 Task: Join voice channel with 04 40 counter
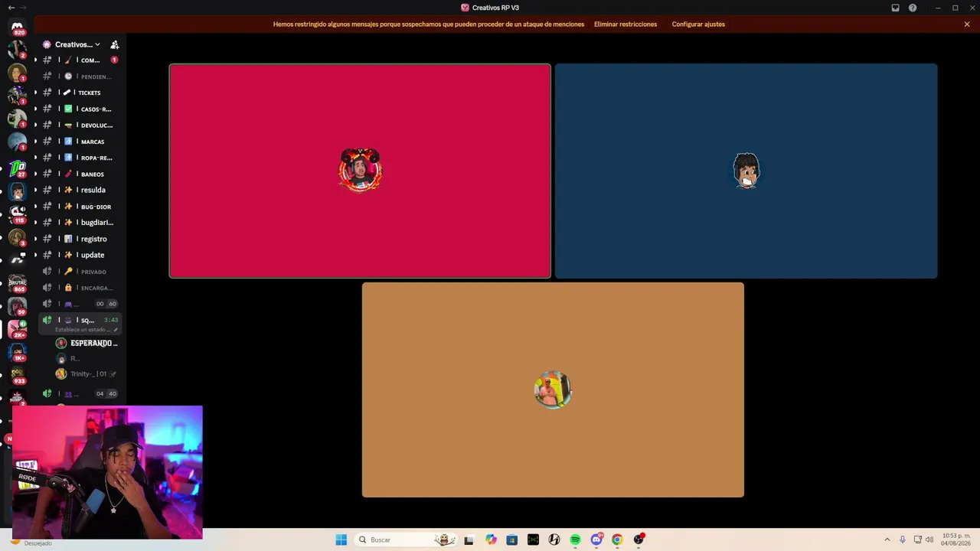80,394
